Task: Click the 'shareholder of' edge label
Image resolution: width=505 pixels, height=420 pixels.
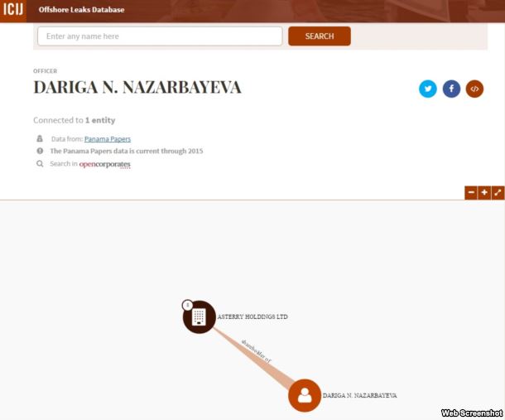Action: pyautogui.click(x=256, y=351)
